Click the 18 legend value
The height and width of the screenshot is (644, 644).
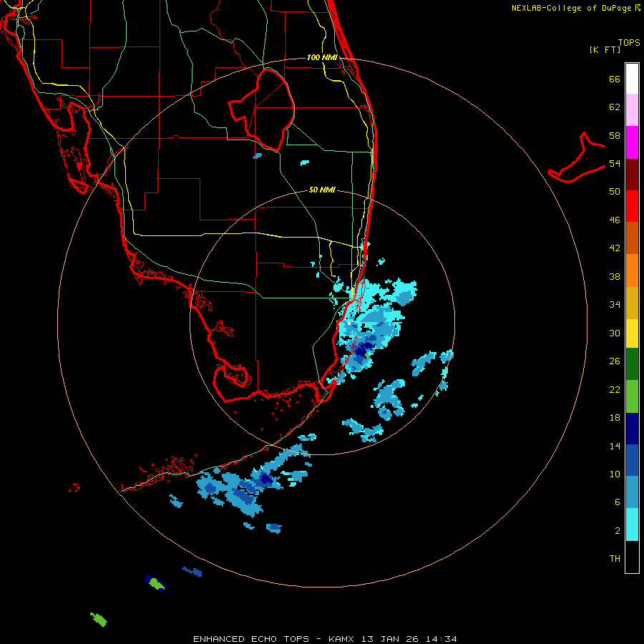tap(615, 418)
